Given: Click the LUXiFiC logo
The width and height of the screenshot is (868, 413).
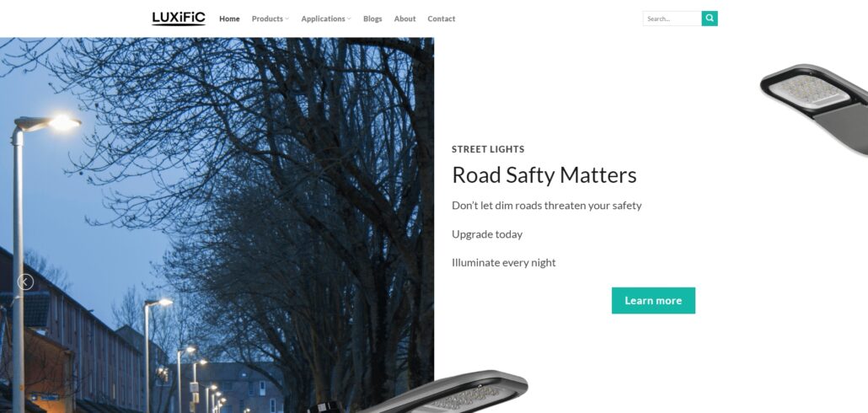Looking at the screenshot, I should coord(179,19).
